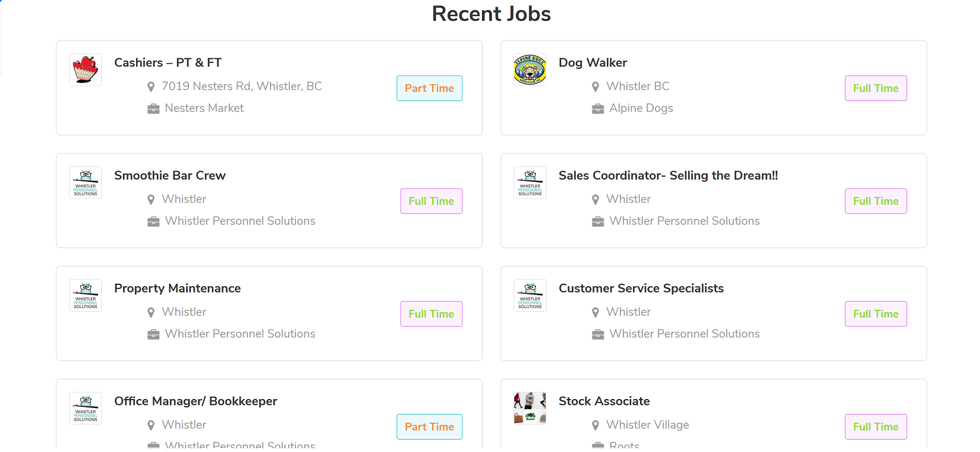Select the Roots brand thumbnail for Stock Associate
This screenshot has height=452, width=980.
tap(530, 408)
